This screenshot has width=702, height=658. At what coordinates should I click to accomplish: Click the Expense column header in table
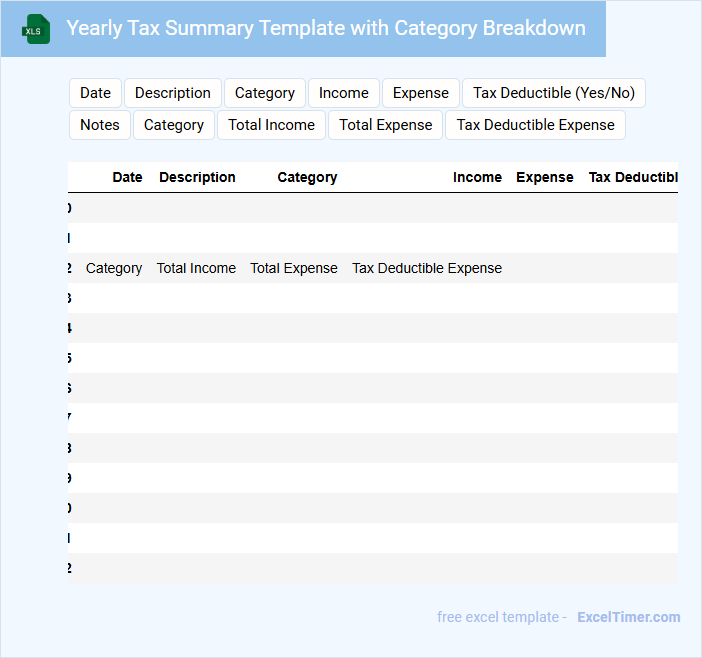[545, 177]
